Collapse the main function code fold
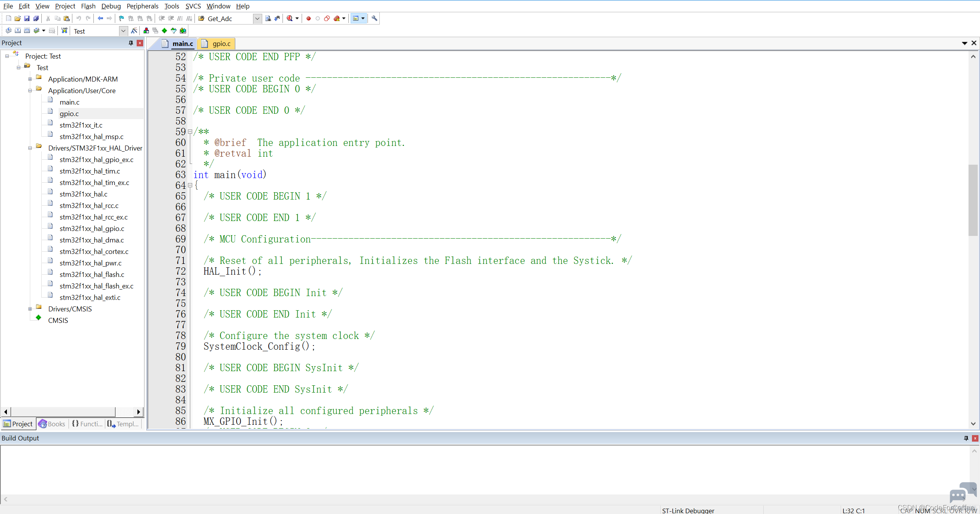The width and height of the screenshot is (980, 514). [x=190, y=185]
